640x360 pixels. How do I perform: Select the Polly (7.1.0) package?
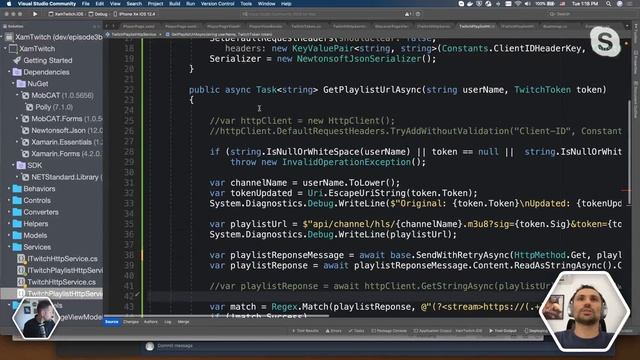pos(49,107)
